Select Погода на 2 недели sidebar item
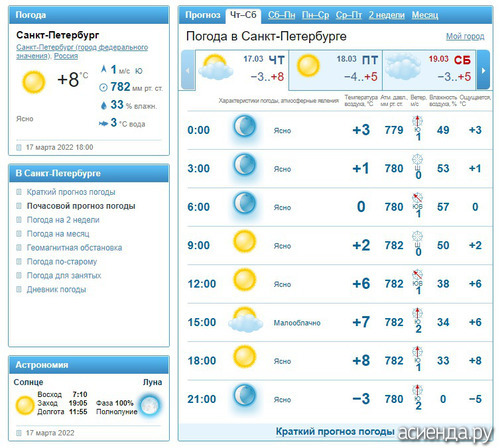Image resolution: width=500 pixels, height=448 pixels. tap(63, 220)
